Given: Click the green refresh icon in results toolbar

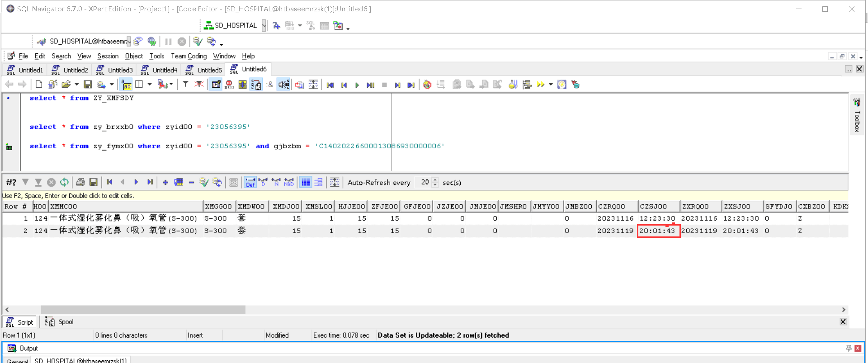Looking at the screenshot, I should pos(64,182).
